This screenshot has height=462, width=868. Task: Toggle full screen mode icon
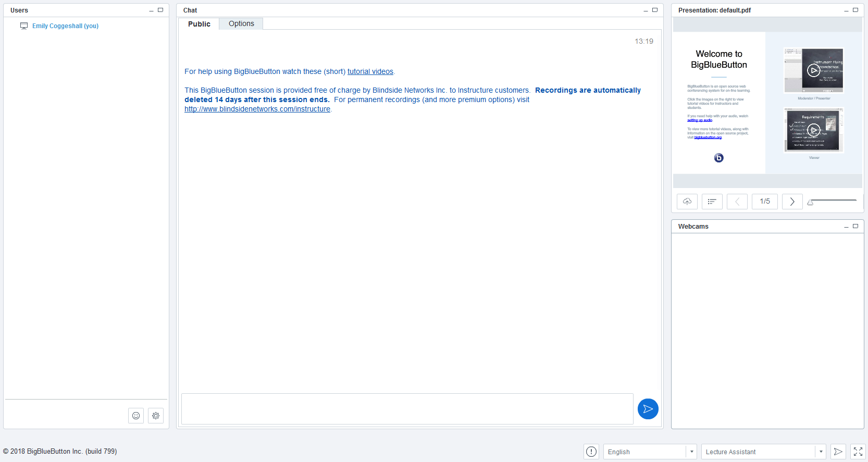point(858,452)
